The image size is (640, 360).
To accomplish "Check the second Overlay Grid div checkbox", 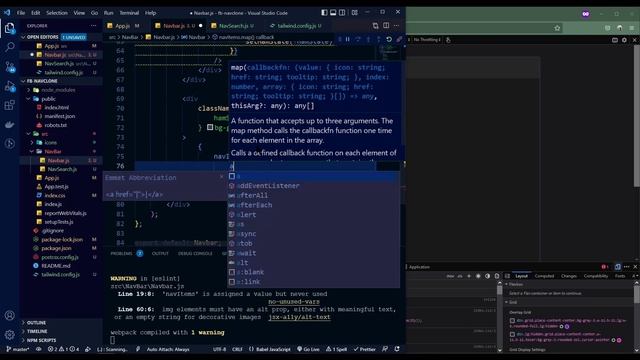I will tap(512, 334).
